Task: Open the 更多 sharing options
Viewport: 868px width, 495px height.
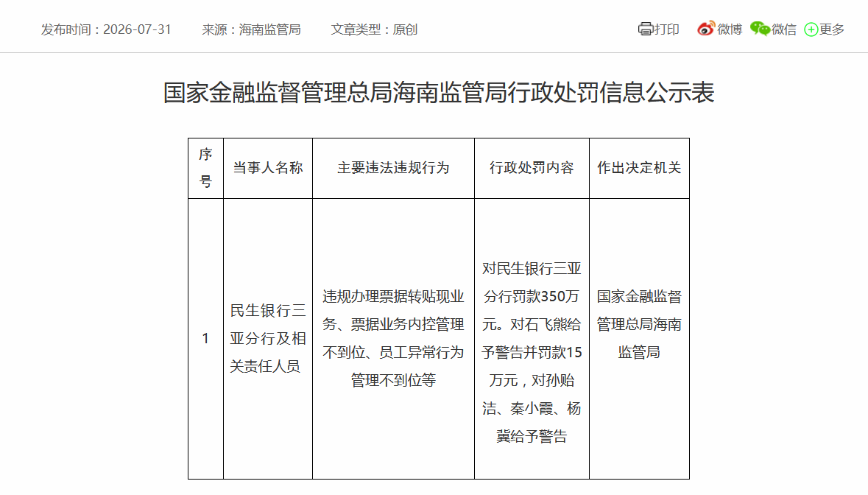Action: coord(831,29)
